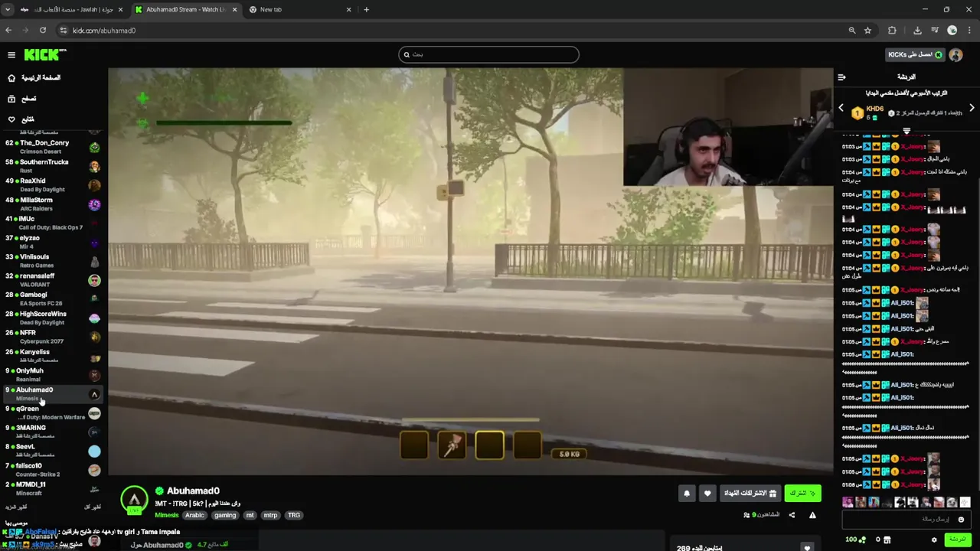This screenshot has height=551, width=980.
Task: Click the share stream icon
Action: [792, 515]
